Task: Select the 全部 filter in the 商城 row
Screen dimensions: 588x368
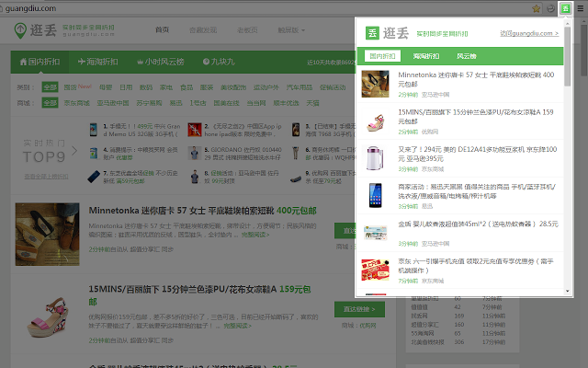Action: [x=50, y=102]
